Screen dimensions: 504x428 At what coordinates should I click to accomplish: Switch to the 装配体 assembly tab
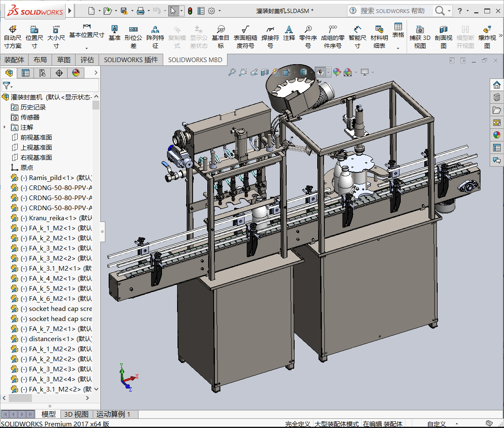point(14,60)
